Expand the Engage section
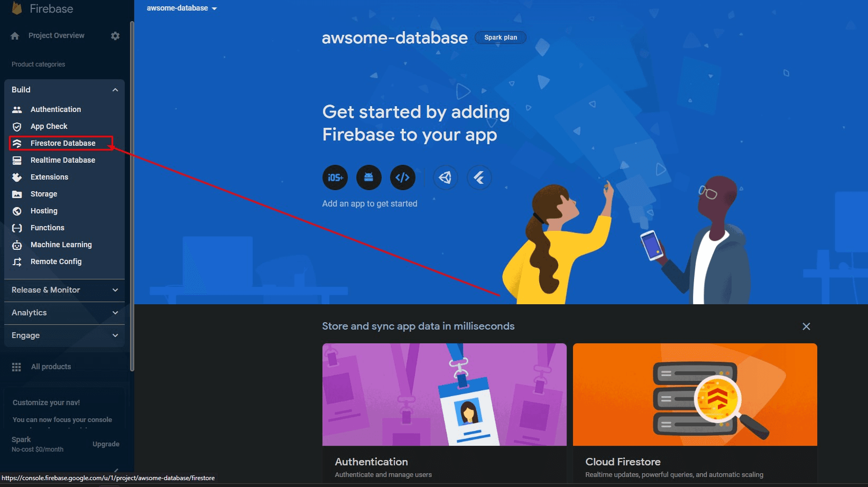The image size is (868, 487). [x=64, y=335]
